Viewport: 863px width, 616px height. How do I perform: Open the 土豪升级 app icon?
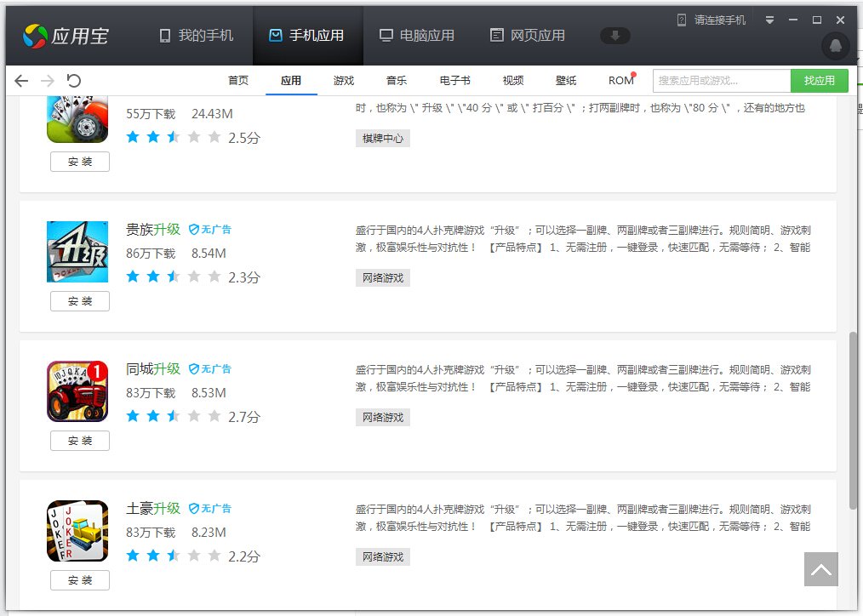pyautogui.click(x=77, y=531)
